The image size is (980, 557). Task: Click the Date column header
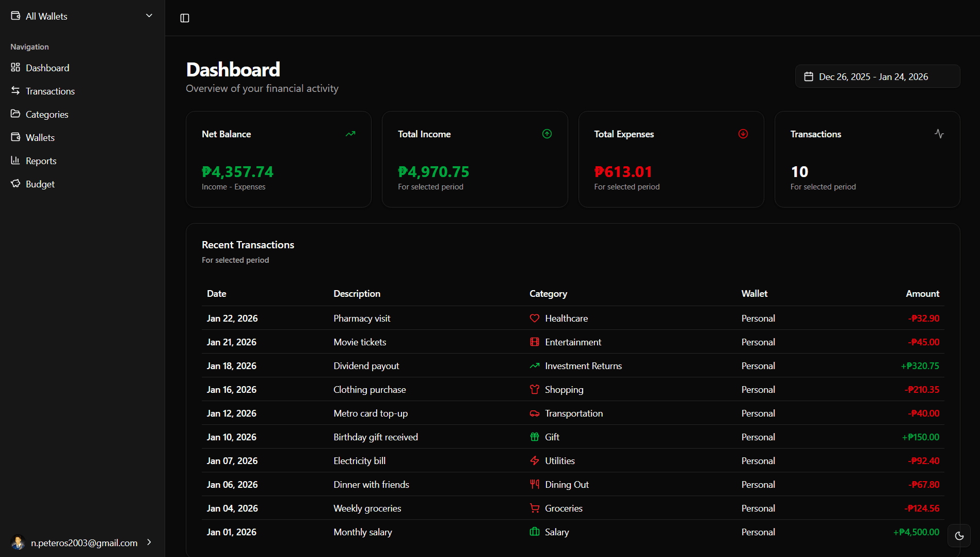pyautogui.click(x=217, y=294)
